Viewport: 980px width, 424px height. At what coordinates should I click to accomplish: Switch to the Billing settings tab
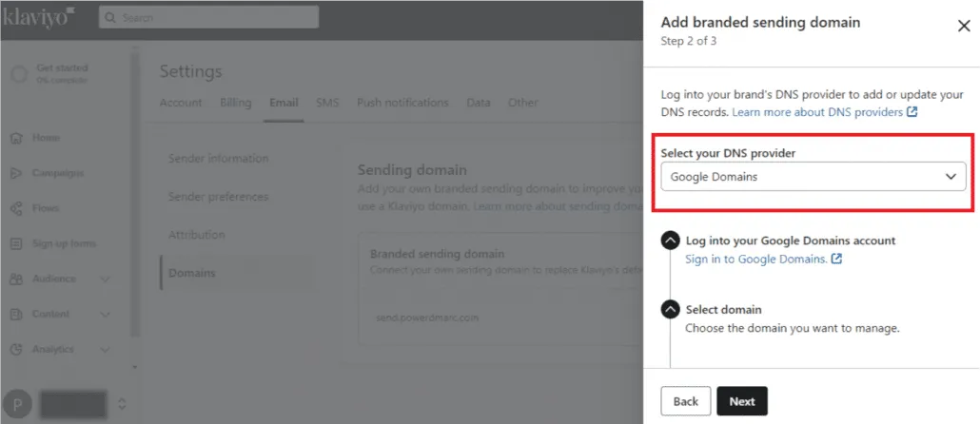[236, 103]
